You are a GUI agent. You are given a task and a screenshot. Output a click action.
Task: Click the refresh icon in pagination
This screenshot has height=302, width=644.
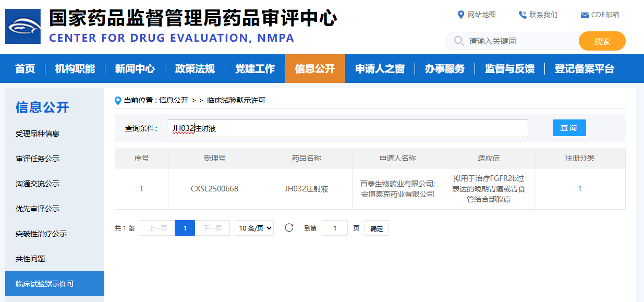(289, 228)
